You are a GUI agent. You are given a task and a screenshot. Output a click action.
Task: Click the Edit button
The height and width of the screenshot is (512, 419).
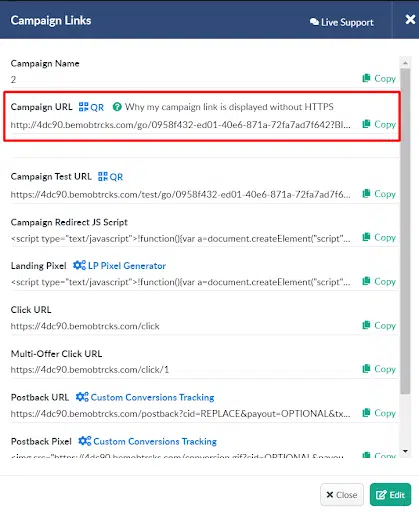390,495
